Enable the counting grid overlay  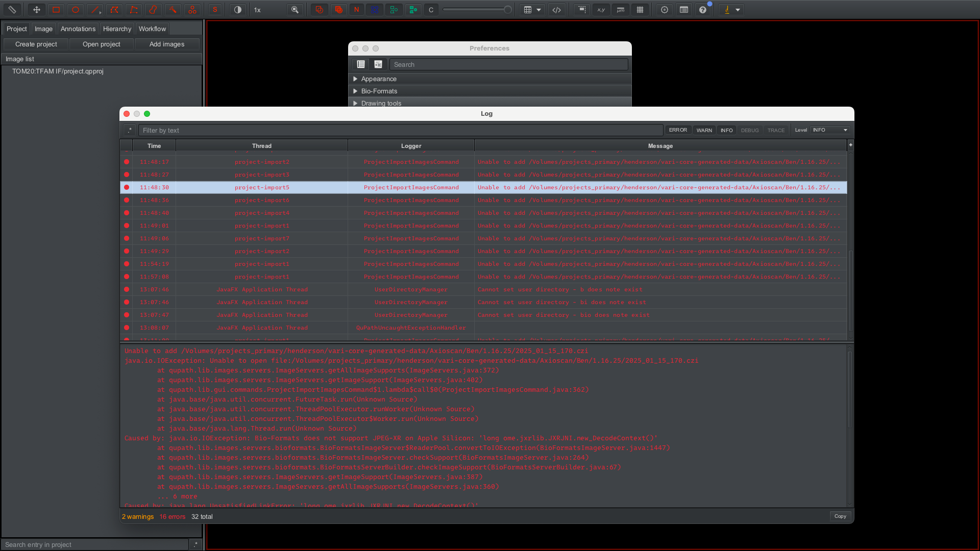640,9
